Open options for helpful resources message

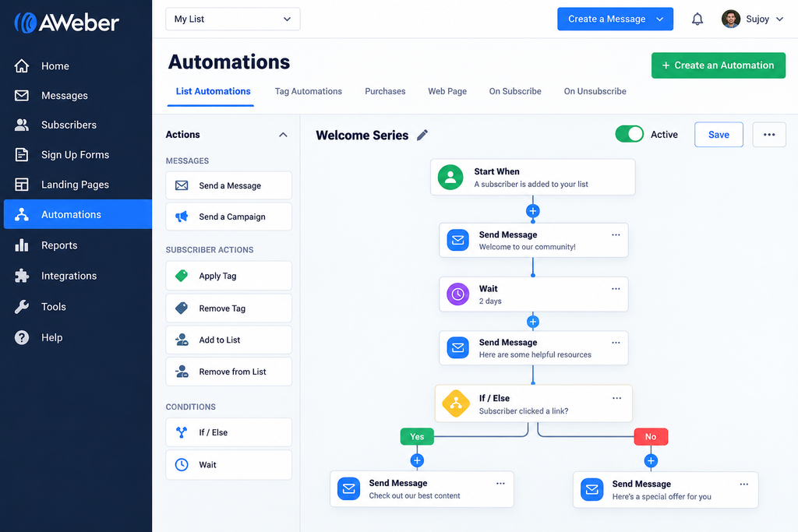tap(616, 343)
